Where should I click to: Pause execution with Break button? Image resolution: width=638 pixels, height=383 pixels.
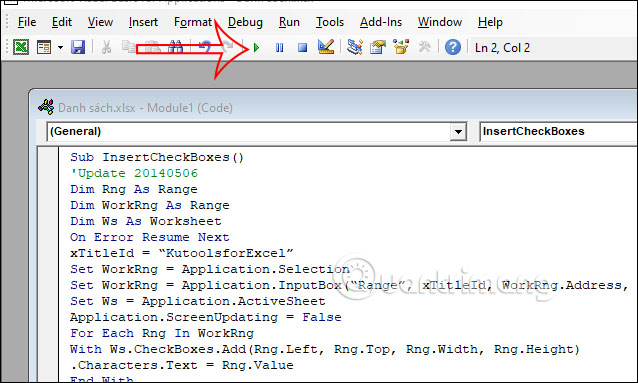(x=280, y=48)
